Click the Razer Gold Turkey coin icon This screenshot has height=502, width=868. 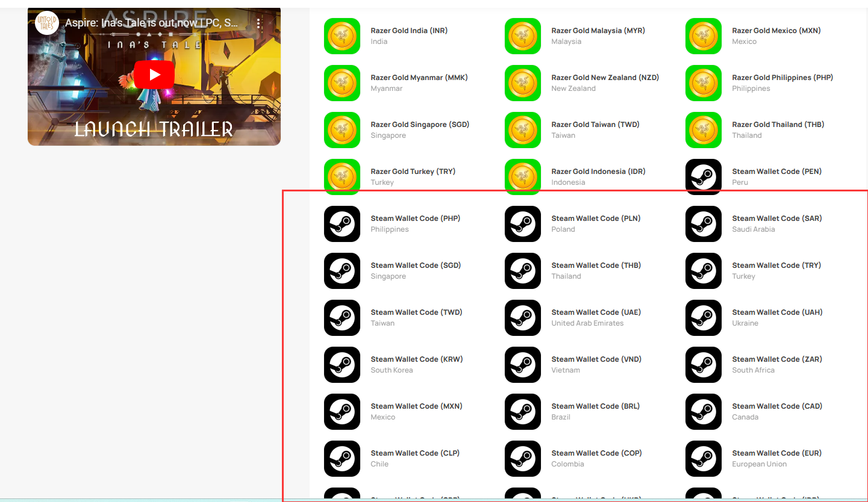click(342, 177)
